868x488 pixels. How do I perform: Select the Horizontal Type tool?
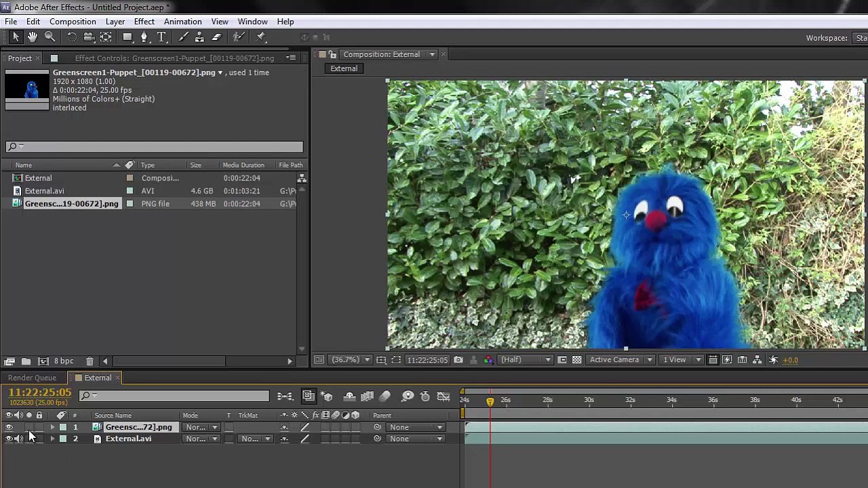click(161, 37)
